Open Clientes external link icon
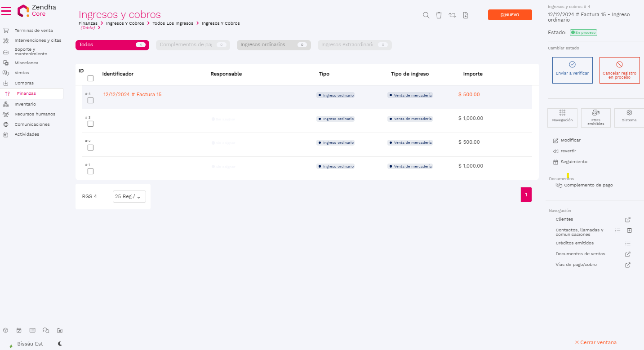The width and height of the screenshot is (644, 350). [628, 220]
